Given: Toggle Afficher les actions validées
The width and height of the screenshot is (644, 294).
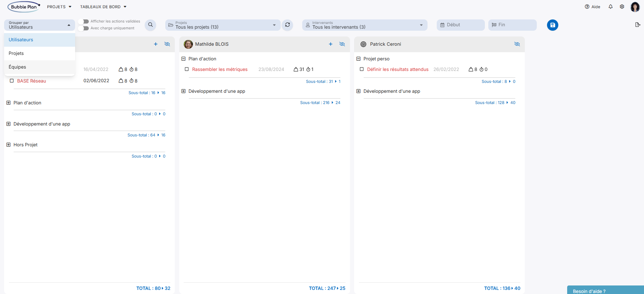Looking at the screenshot, I should coord(84,21).
